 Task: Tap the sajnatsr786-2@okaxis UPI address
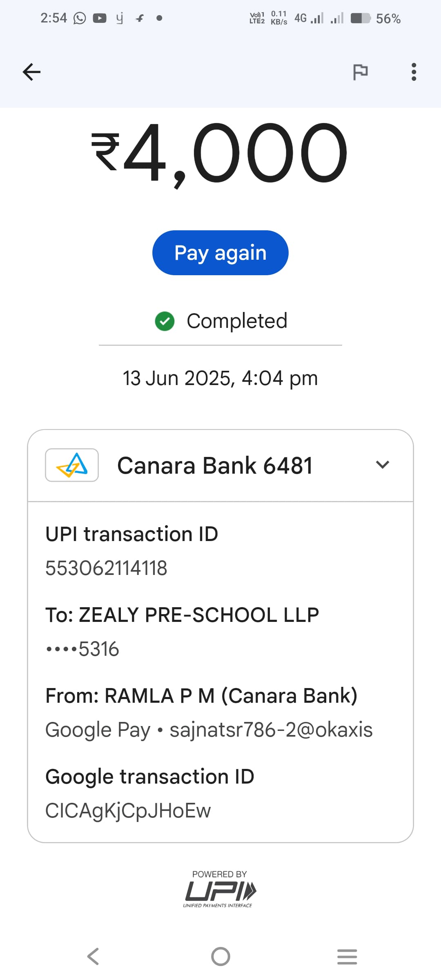pos(271,730)
